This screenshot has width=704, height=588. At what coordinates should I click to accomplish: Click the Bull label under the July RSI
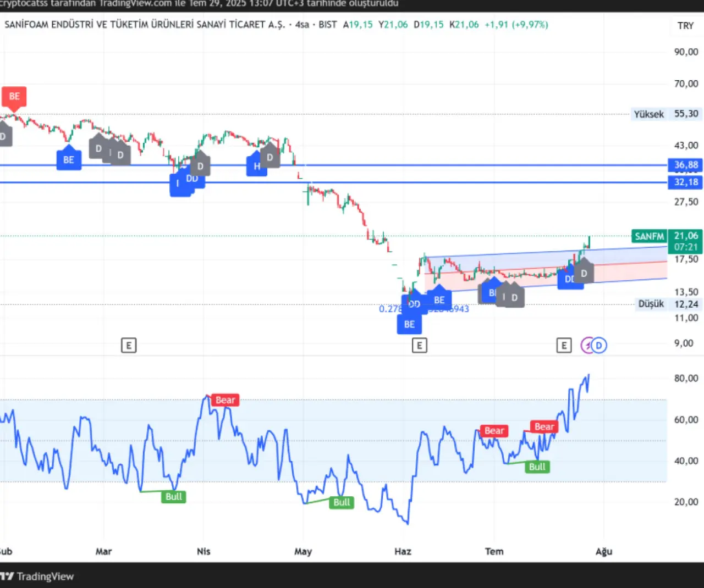pos(537,467)
